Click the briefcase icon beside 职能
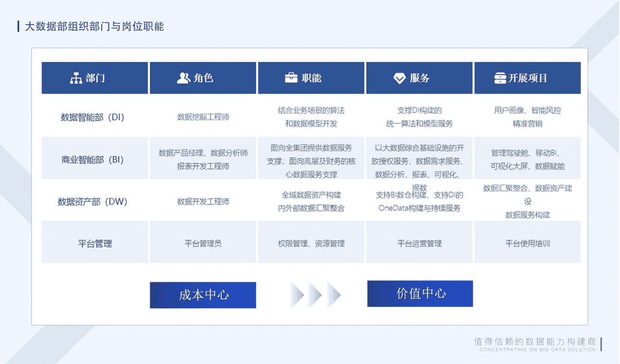The image size is (620, 364). [291, 78]
